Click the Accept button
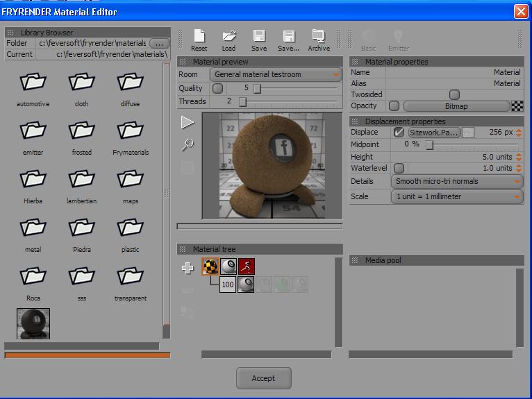This screenshot has height=399, width=532. pos(264,378)
